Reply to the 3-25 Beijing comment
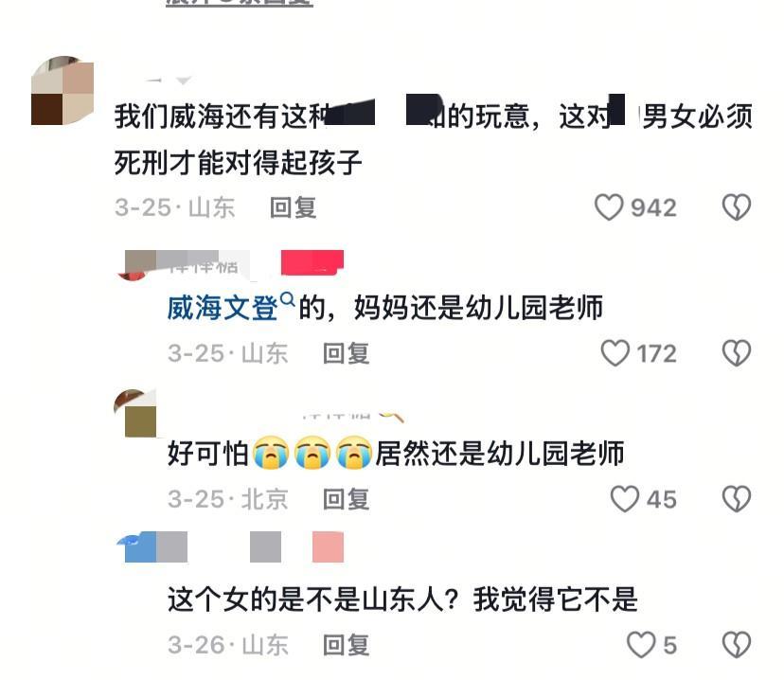Screen dimensions: 784x680 pyautogui.click(x=346, y=499)
